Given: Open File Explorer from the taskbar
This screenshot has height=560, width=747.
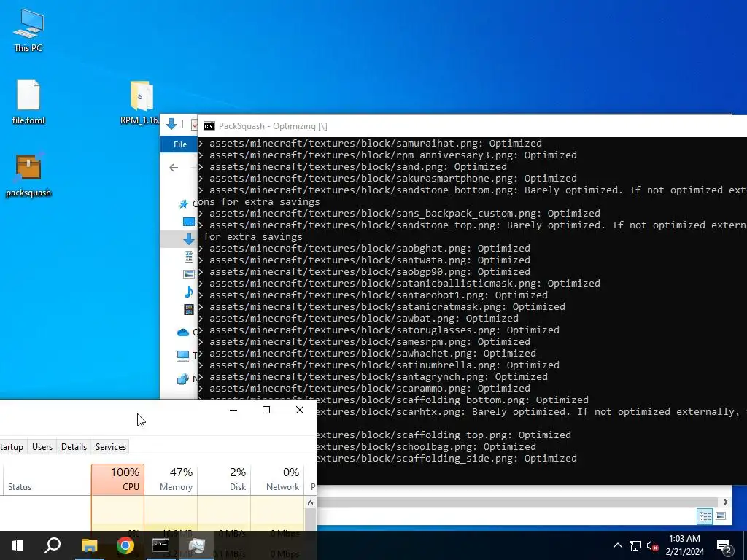Looking at the screenshot, I should pos(89,545).
